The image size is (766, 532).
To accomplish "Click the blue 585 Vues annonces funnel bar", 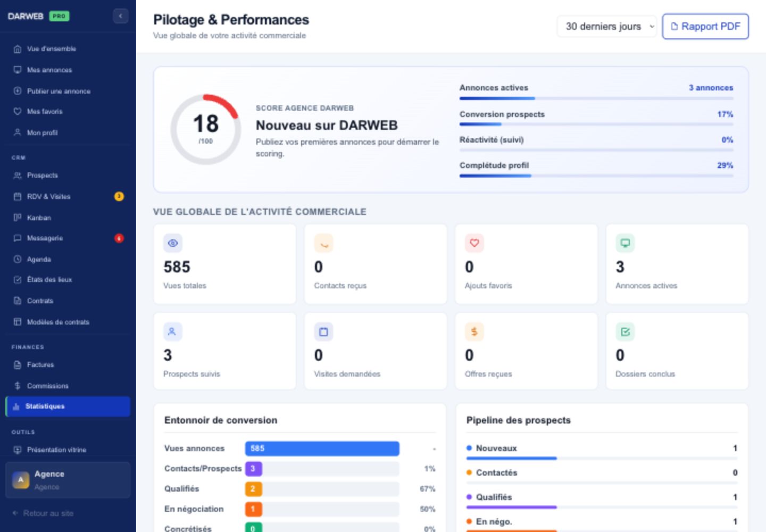I will click(322, 448).
